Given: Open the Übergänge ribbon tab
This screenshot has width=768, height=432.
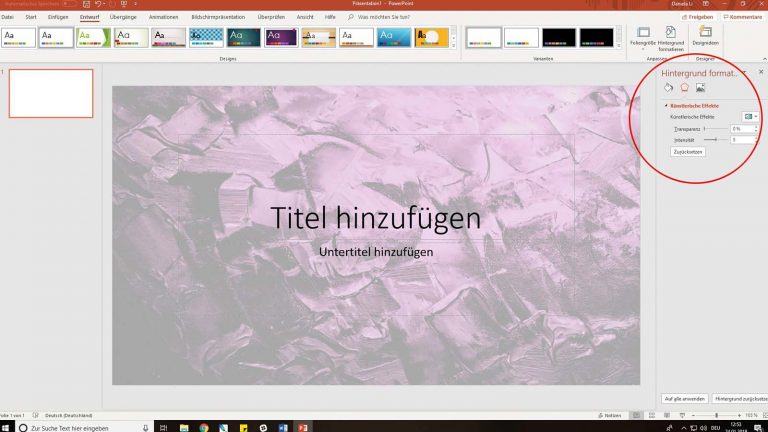Looking at the screenshot, I should [123, 17].
